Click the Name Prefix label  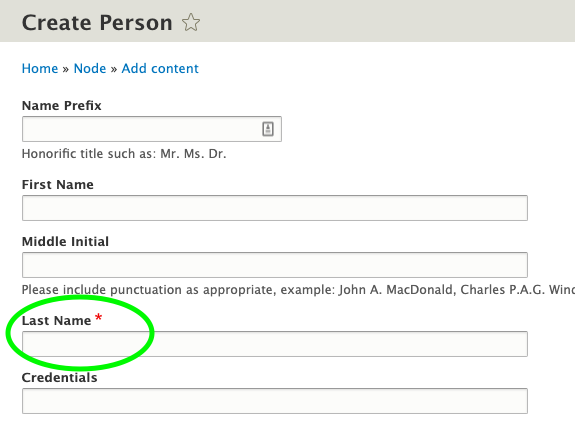point(62,106)
